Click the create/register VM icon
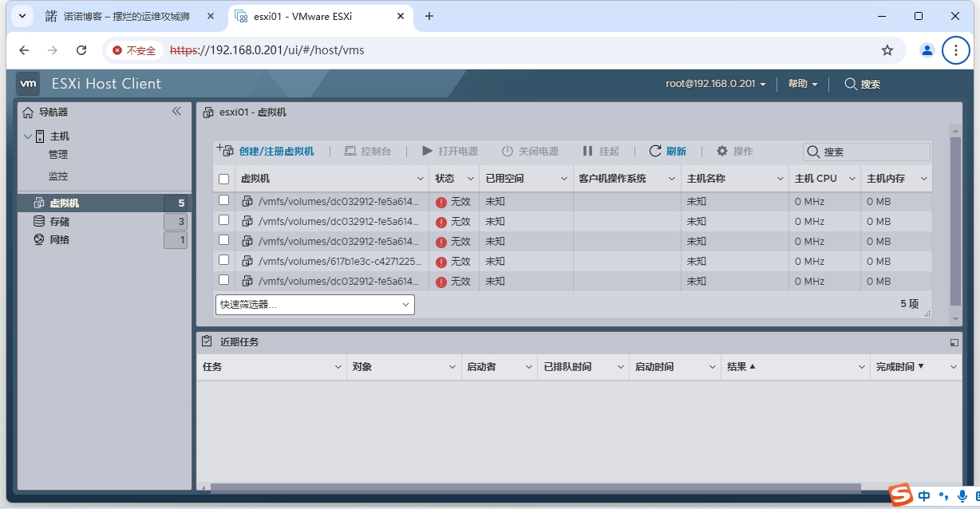 [x=225, y=151]
